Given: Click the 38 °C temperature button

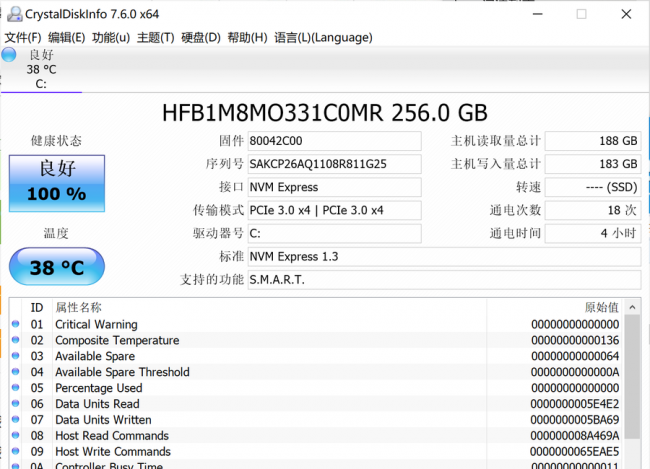Looking at the screenshot, I should pos(57,267).
